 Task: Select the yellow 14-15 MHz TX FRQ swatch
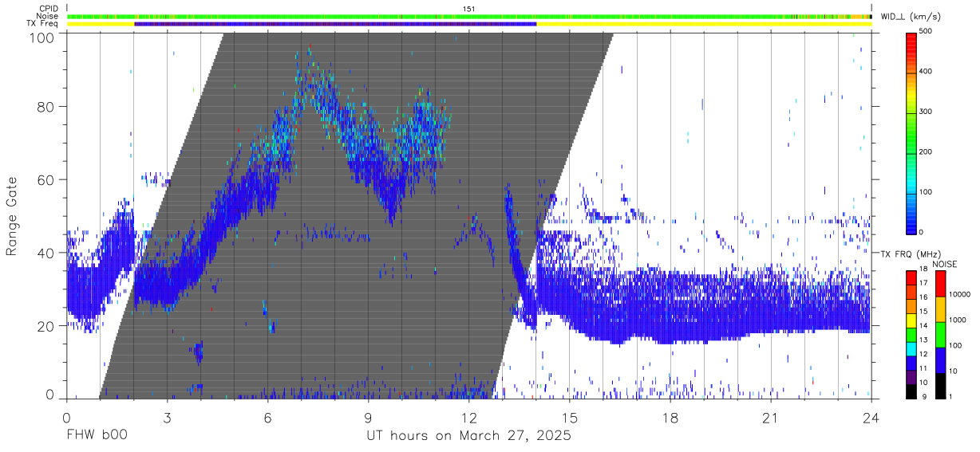(911, 319)
